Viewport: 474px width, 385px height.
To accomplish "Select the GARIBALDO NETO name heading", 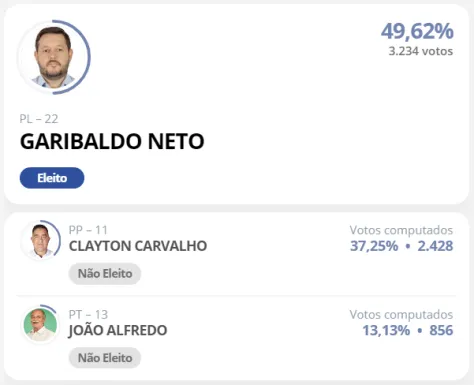I will (112, 141).
